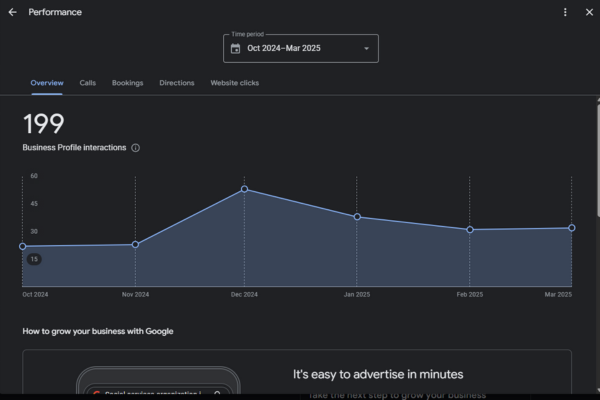Select the Nov 2024 data point on chart
Viewport: 600px width, 400px height.
coord(135,245)
